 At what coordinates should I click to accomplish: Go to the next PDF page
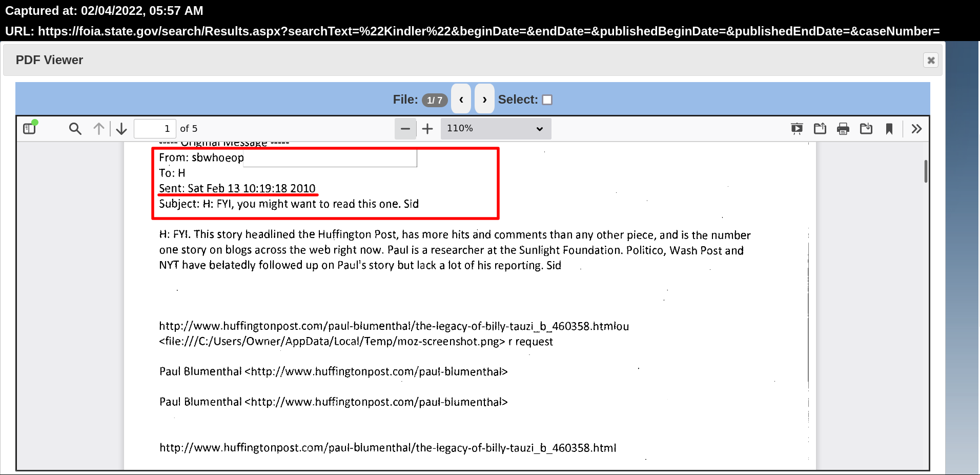click(121, 128)
